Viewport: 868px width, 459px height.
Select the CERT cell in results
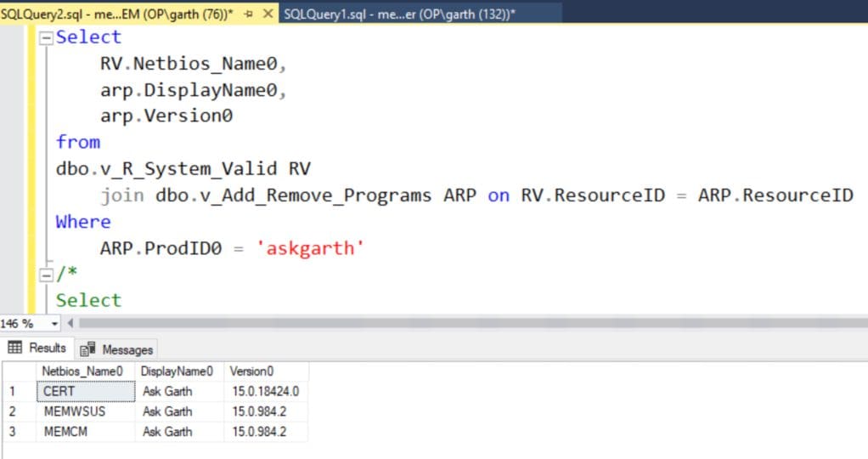pos(86,391)
